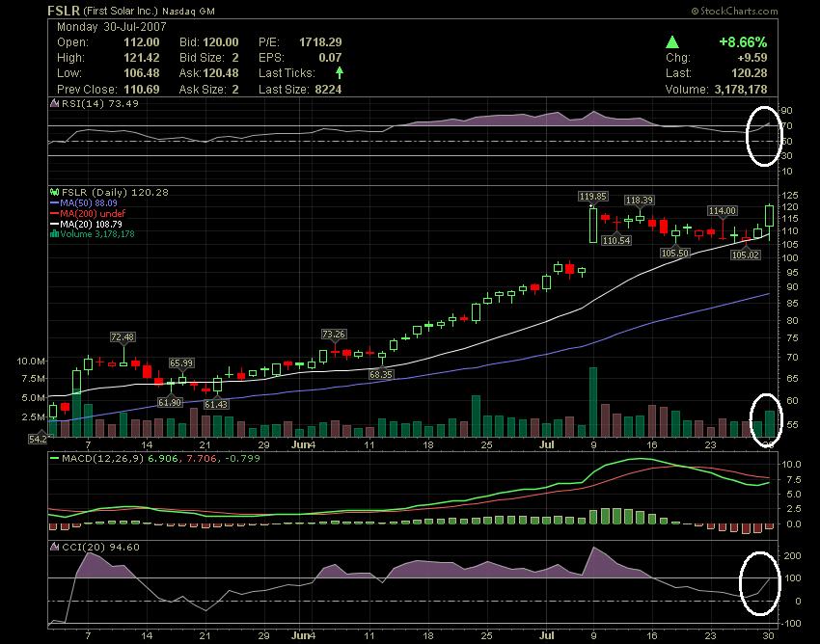
Task: Click the 105.02 price low callout
Action: 745,255
